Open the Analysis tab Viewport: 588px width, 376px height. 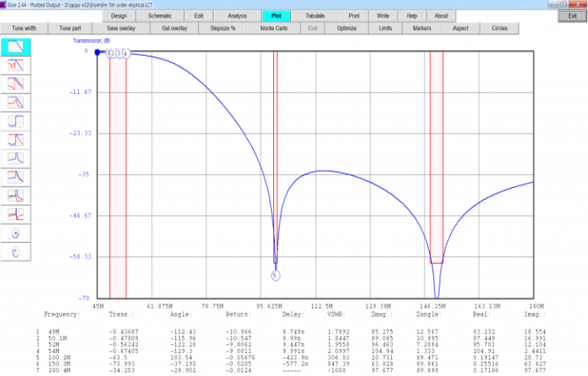(x=237, y=16)
